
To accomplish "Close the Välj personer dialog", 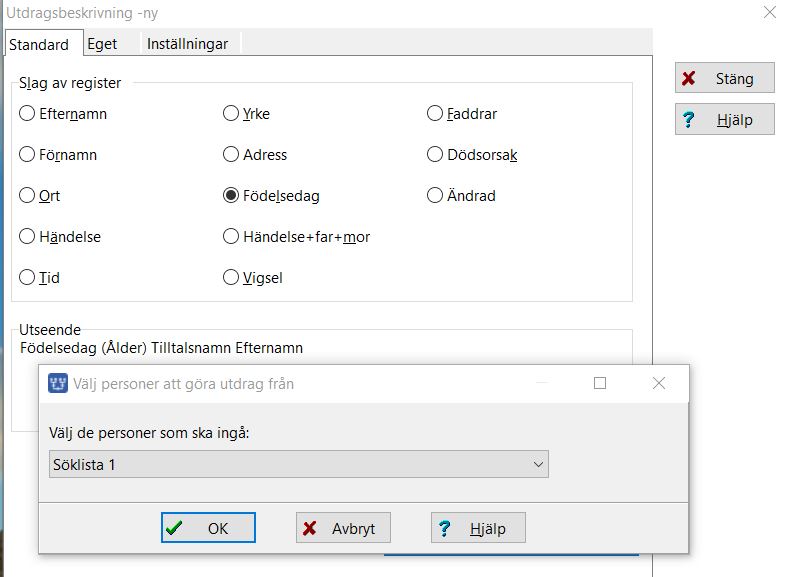I will coord(658,383).
